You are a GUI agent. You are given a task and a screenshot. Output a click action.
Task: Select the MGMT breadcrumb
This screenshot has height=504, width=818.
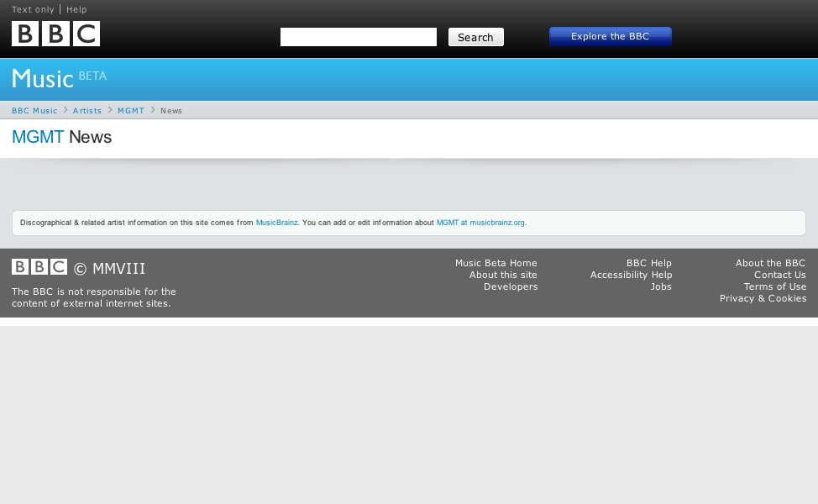[x=131, y=111]
